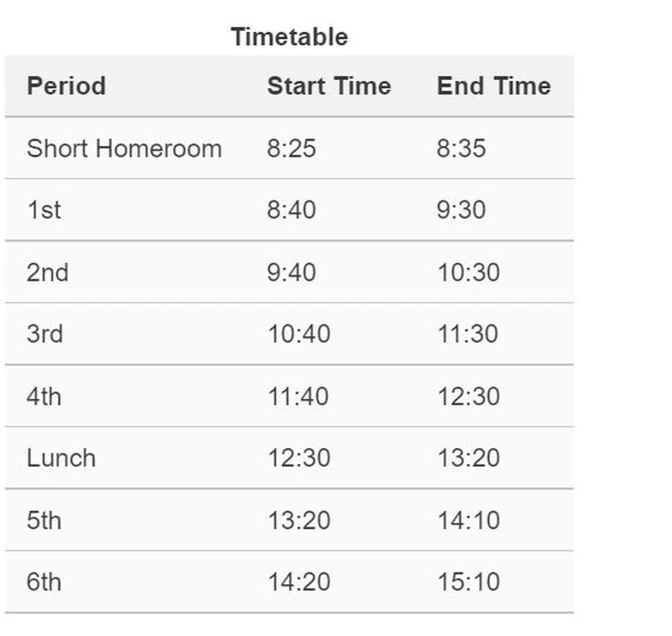Select the Short Homeroom period cell
Image resolution: width=672 pixels, height=636 pixels.
coord(124,148)
